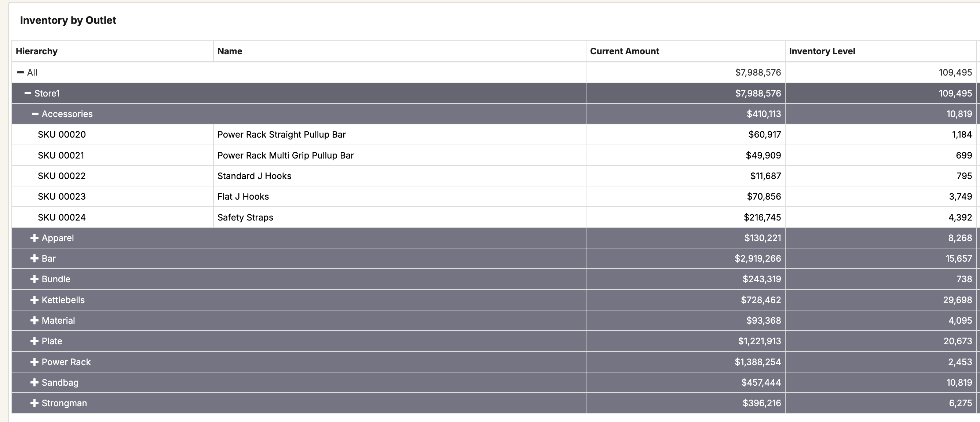The height and width of the screenshot is (422, 980).
Task: Expand the Plate category
Action: point(34,341)
